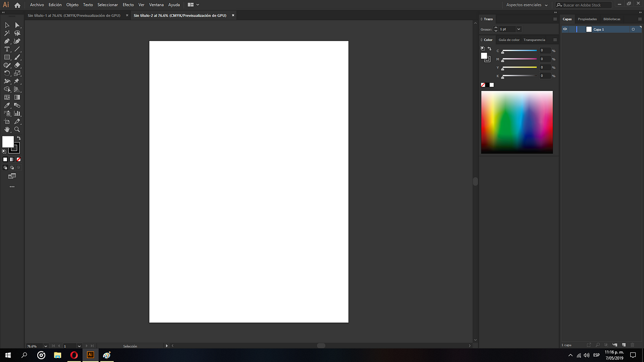Open the Archivo menu

coord(37,5)
